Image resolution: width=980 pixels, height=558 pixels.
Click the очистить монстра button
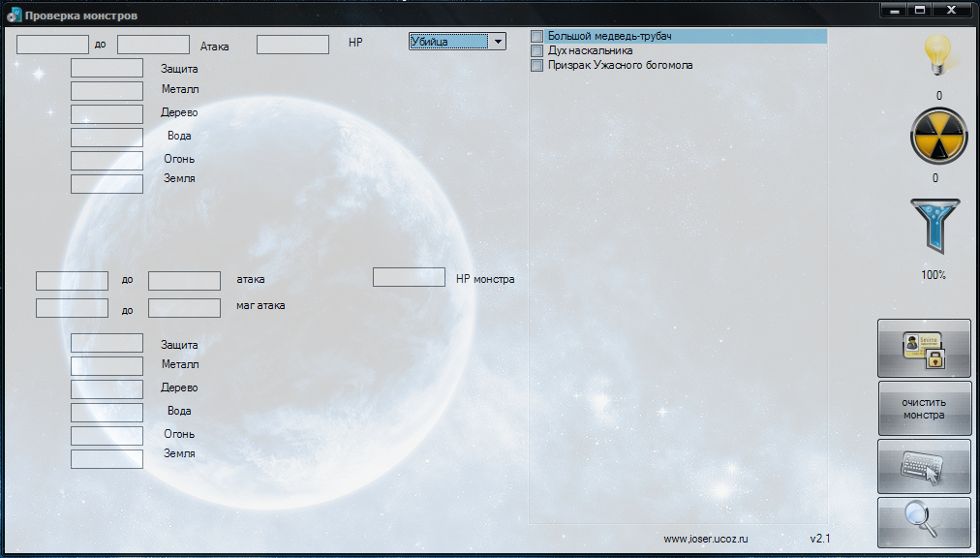925,409
